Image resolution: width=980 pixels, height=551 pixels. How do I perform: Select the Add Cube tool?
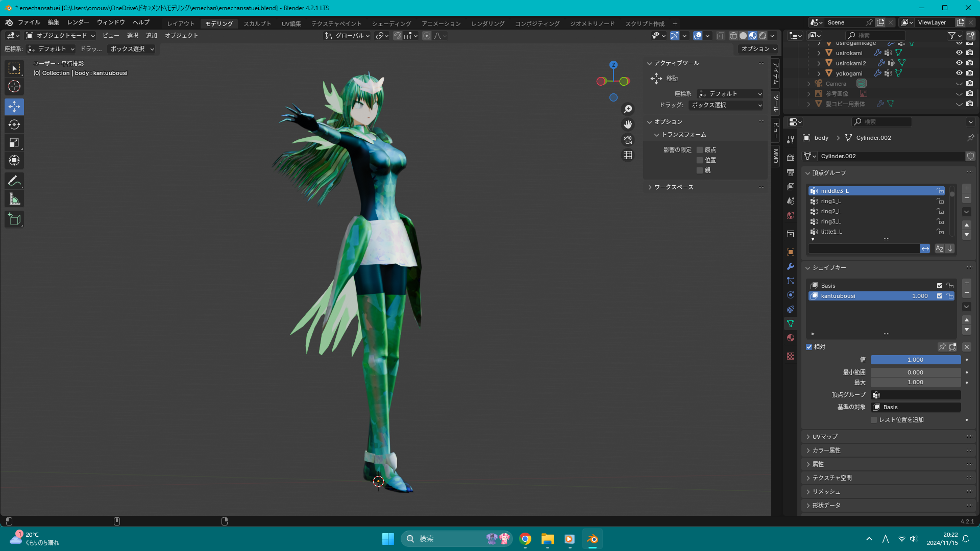(14, 219)
